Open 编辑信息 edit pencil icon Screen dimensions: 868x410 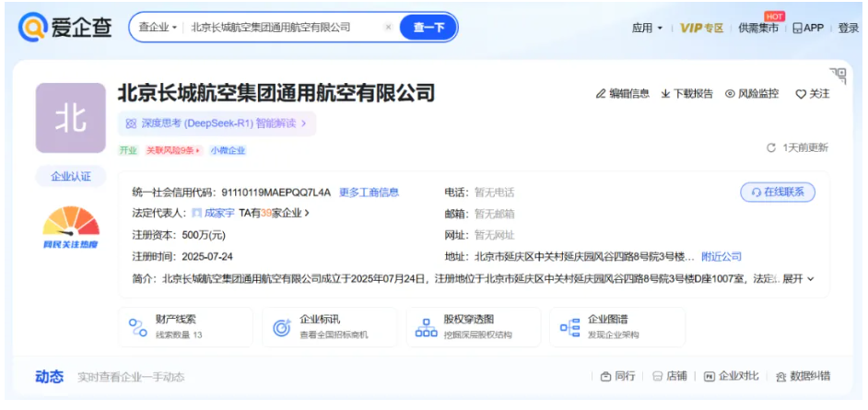(x=601, y=94)
